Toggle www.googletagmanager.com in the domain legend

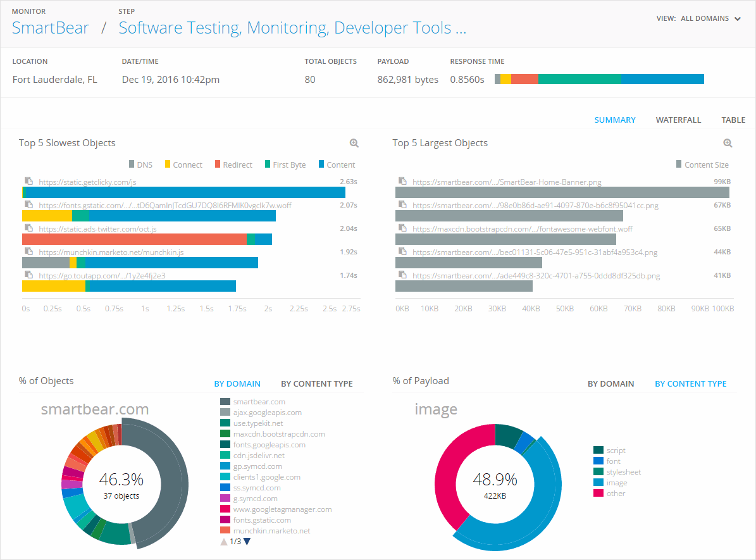(x=276, y=509)
